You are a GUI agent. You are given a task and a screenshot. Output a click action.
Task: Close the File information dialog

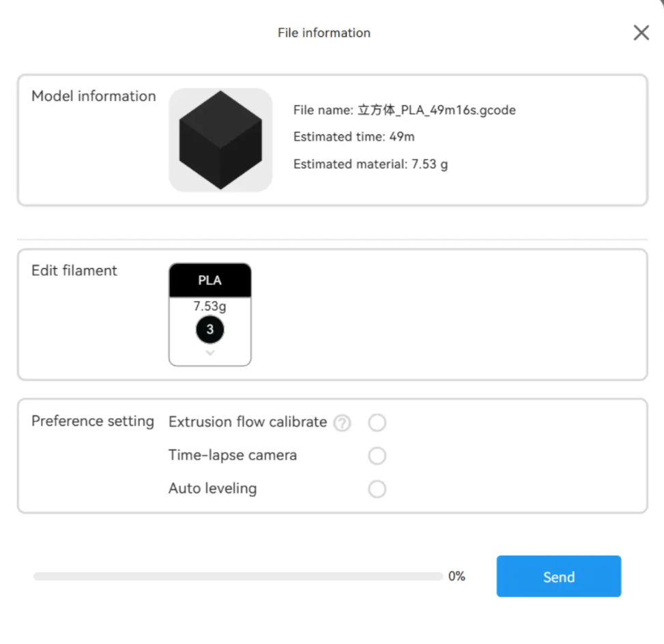tap(641, 33)
